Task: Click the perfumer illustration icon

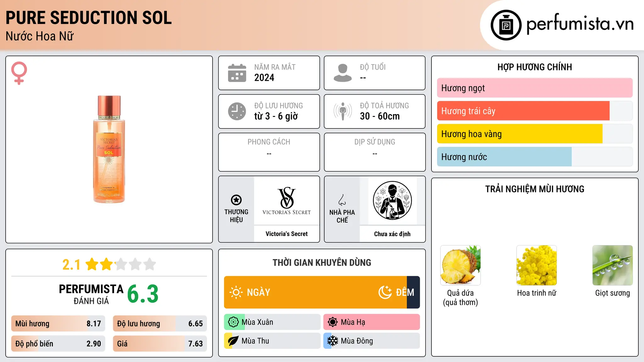Action: [x=392, y=200]
